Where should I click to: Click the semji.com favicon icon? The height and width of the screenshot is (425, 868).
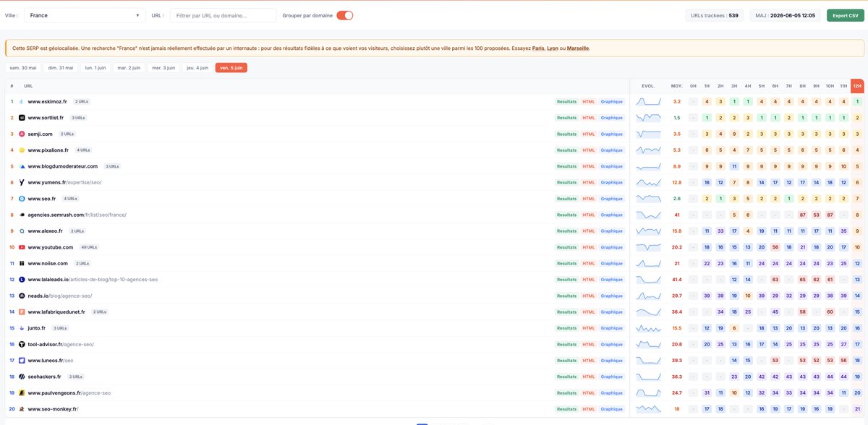22,134
